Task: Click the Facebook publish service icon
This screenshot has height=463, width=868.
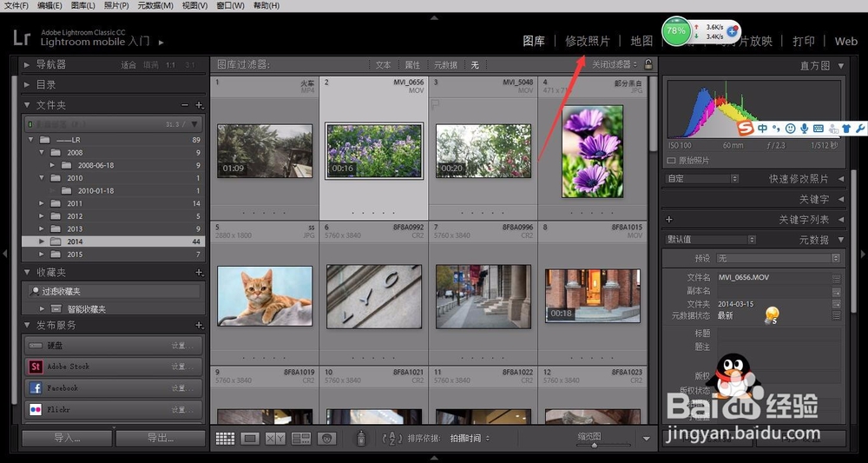Action: (x=36, y=388)
